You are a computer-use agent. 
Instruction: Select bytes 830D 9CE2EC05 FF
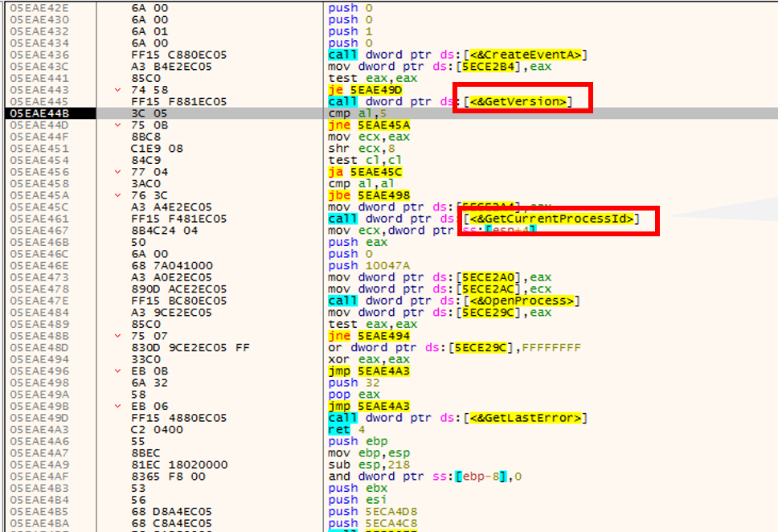coord(190,348)
